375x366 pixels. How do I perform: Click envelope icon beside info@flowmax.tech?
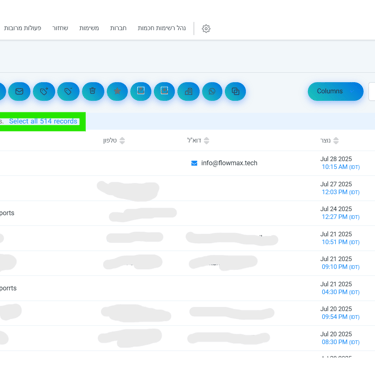tap(194, 163)
